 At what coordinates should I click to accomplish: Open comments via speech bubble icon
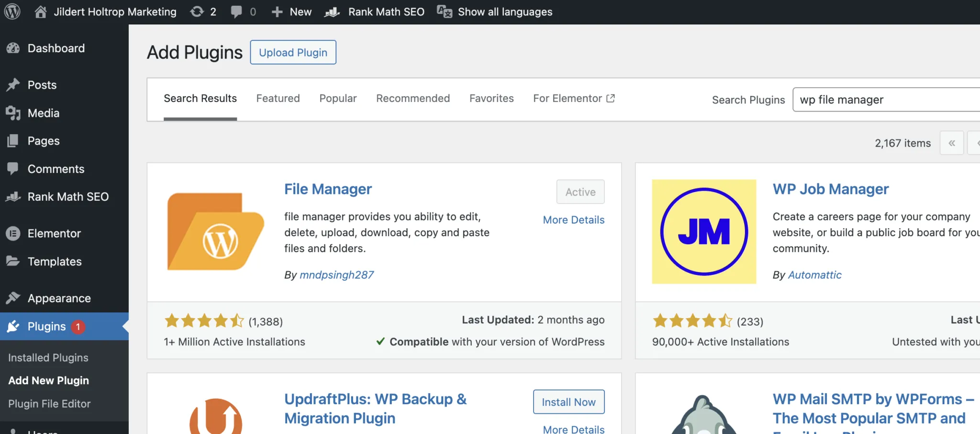coord(237,11)
